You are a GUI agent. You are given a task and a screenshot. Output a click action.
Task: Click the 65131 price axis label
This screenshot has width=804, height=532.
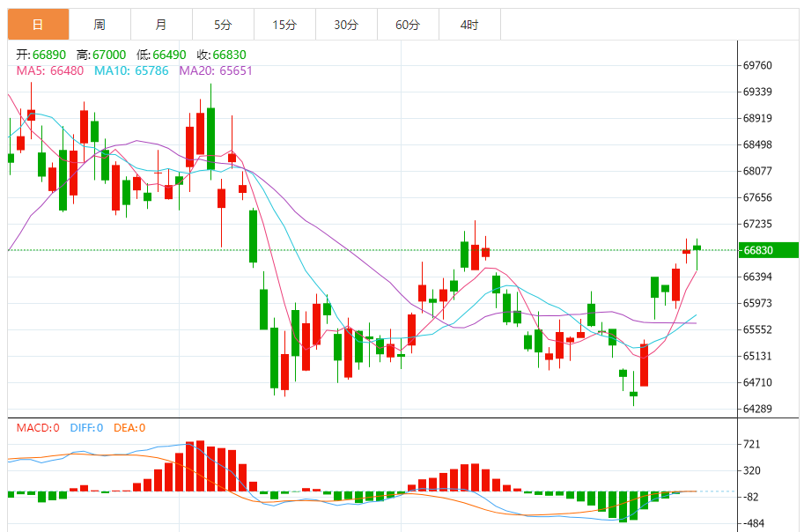click(x=757, y=356)
